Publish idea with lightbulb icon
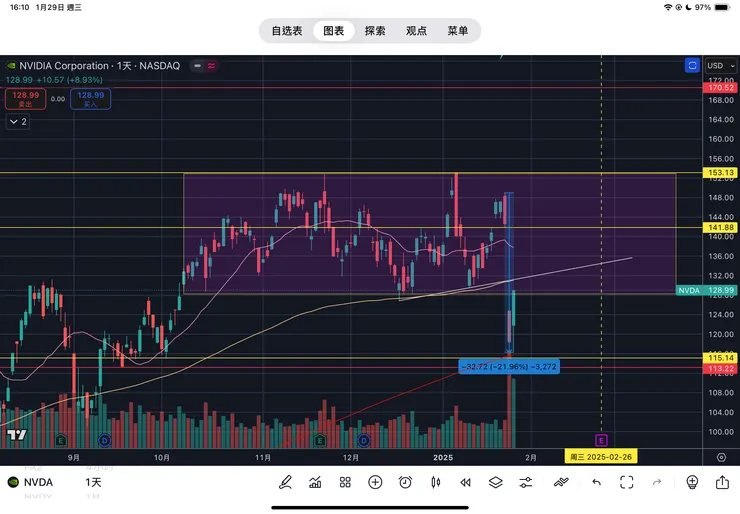This screenshot has height=514, width=740. pyautogui.click(x=692, y=482)
